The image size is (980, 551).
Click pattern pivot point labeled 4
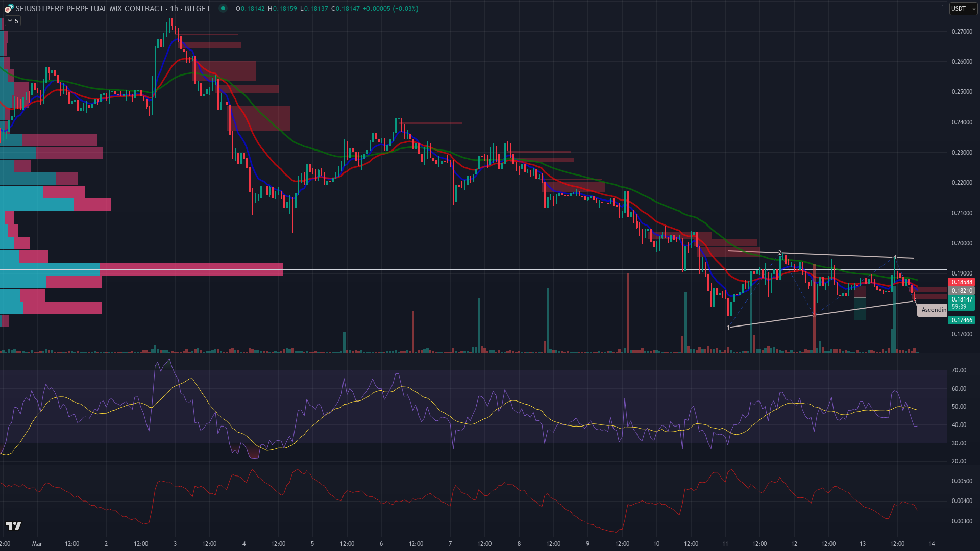tap(895, 257)
